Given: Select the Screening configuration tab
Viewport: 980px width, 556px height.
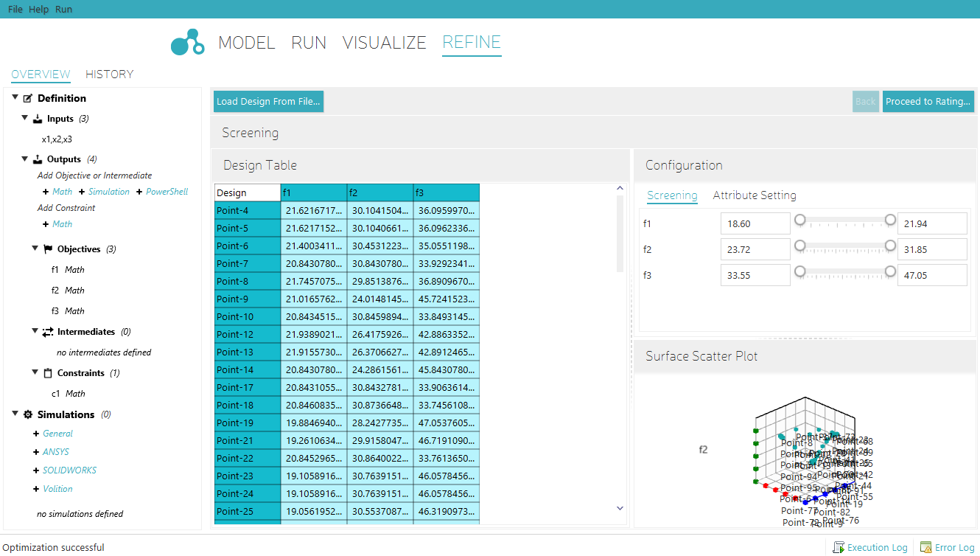Looking at the screenshot, I should click(672, 195).
